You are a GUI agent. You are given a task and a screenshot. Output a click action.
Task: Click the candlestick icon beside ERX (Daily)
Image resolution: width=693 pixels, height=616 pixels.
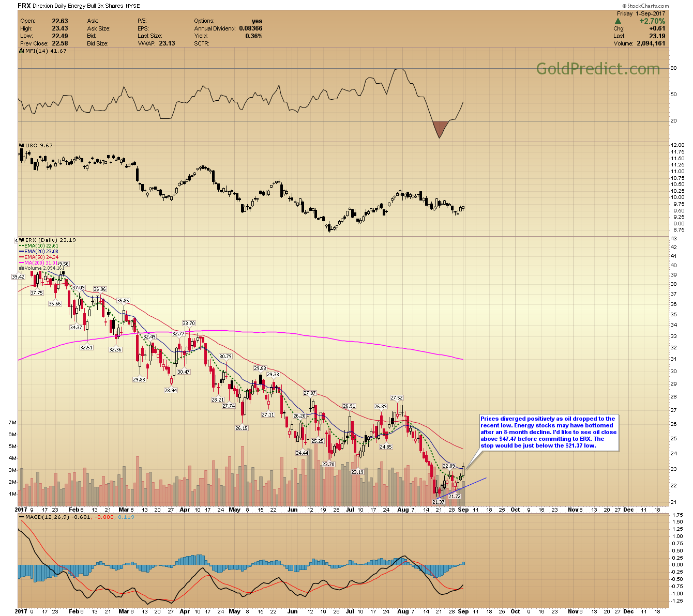coord(22,240)
